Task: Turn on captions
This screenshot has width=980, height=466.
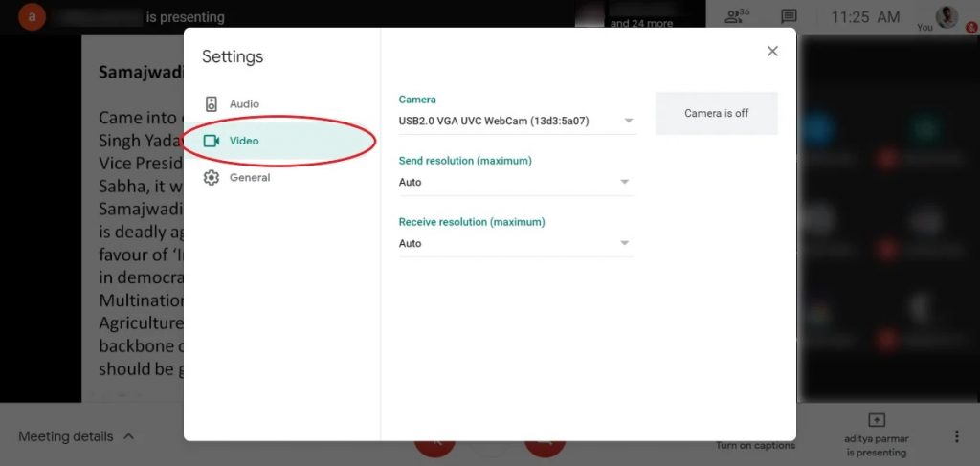Action: coord(755,445)
